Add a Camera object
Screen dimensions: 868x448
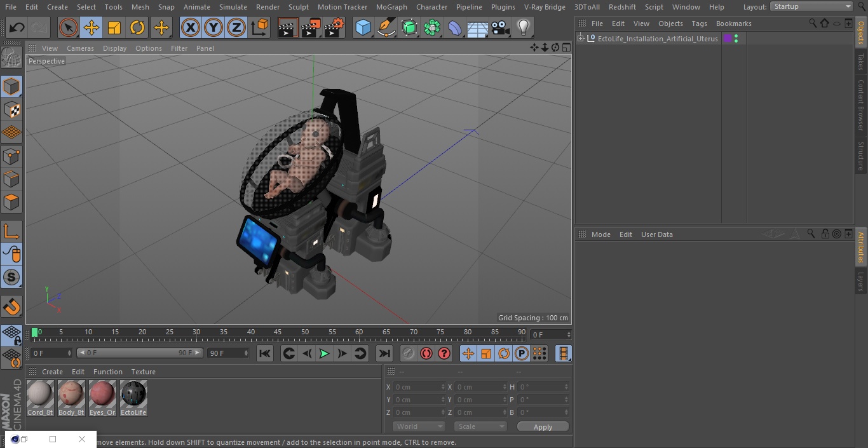tap(501, 27)
